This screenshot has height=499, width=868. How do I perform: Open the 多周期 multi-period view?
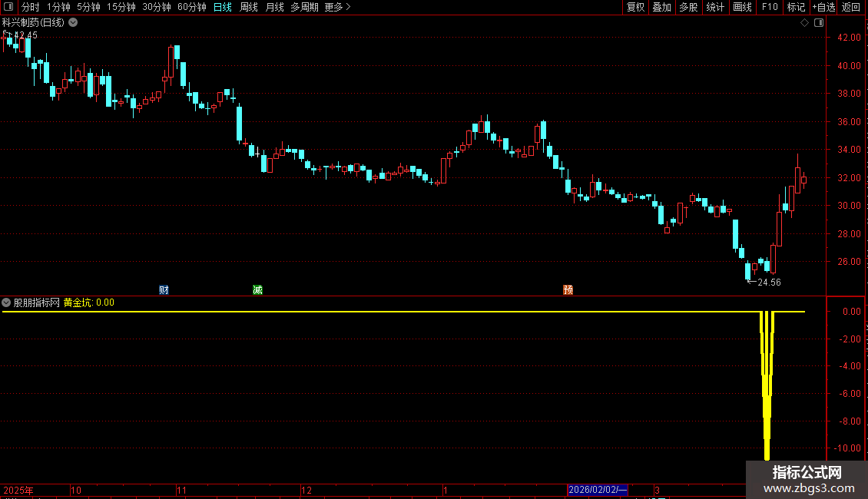(304, 7)
